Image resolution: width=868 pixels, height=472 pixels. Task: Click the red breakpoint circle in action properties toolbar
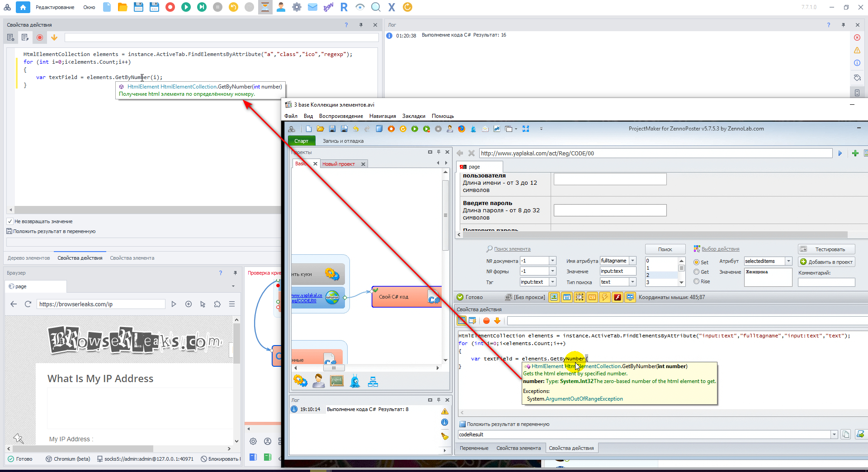(x=40, y=37)
